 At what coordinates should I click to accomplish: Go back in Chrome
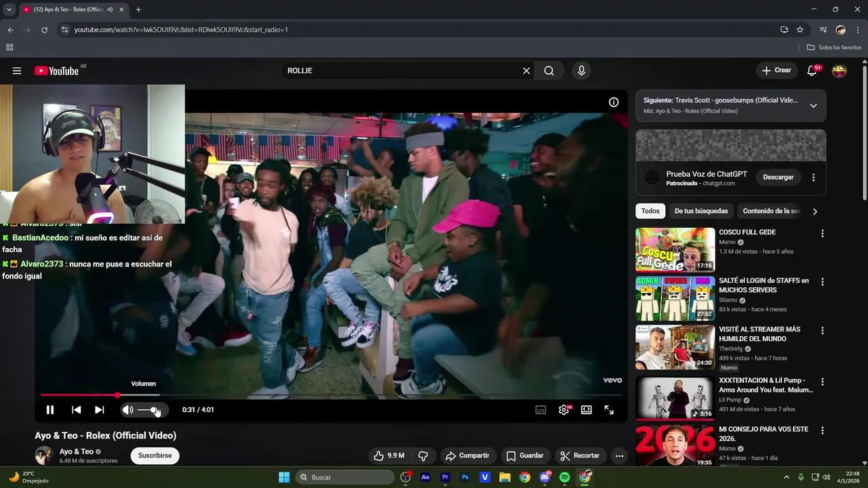10,30
